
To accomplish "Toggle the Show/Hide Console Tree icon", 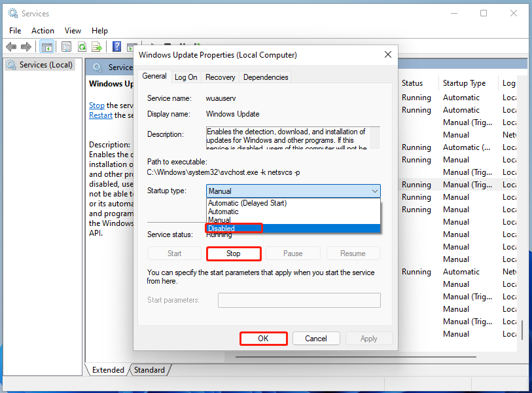I will click(46, 47).
